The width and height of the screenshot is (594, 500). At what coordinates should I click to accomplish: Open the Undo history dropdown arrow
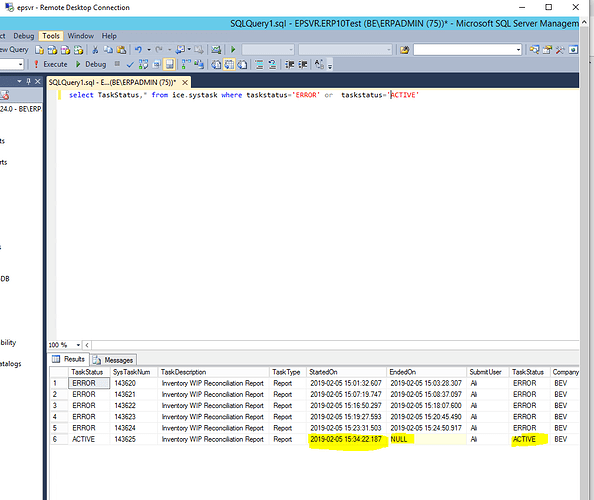pyautogui.click(x=149, y=50)
